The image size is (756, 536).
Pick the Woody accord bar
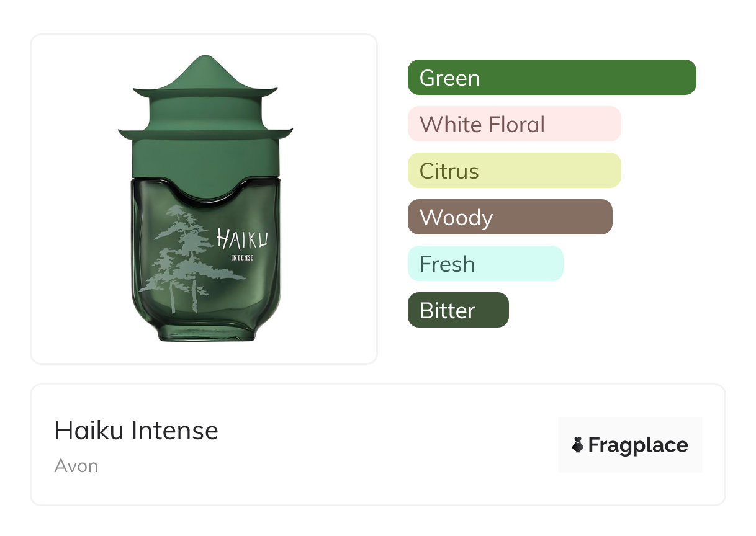(510, 217)
